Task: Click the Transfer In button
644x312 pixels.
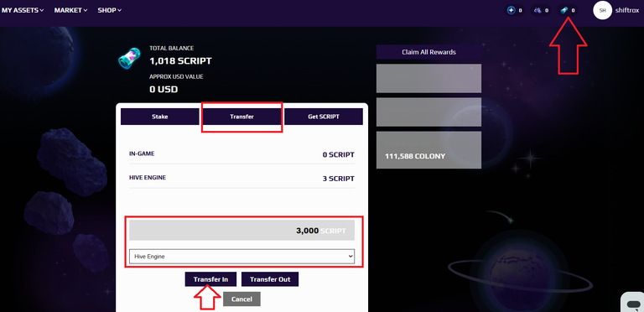Action: [210, 279]
